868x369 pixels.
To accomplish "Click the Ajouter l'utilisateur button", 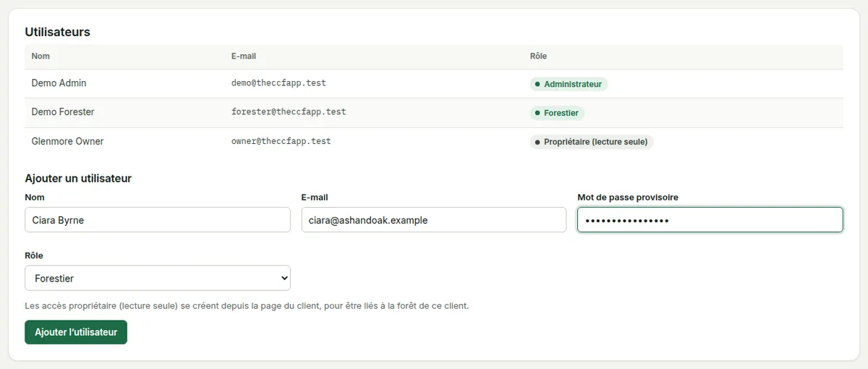I will 76,332.
